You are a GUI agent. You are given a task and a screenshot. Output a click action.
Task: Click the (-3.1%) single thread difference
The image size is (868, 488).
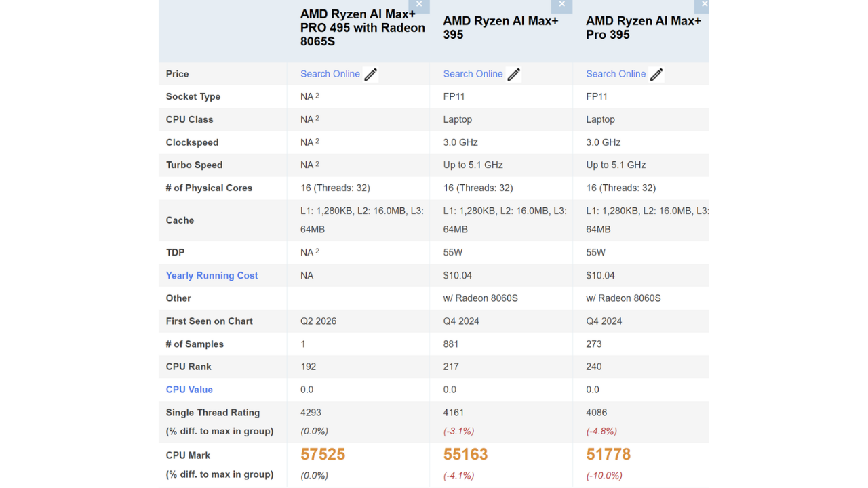tap(458, 431)
